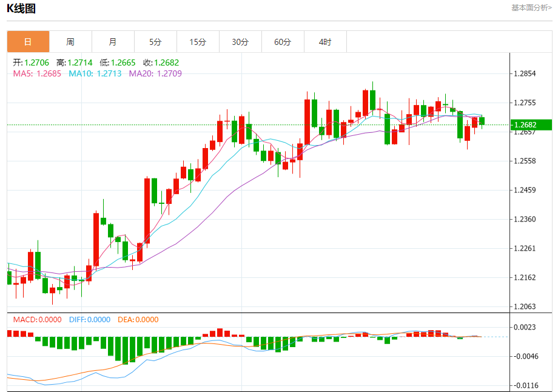This screenshot has height=392, width=558.
Task: Click the 1.2162 price axis label
Action: point(525,277)
